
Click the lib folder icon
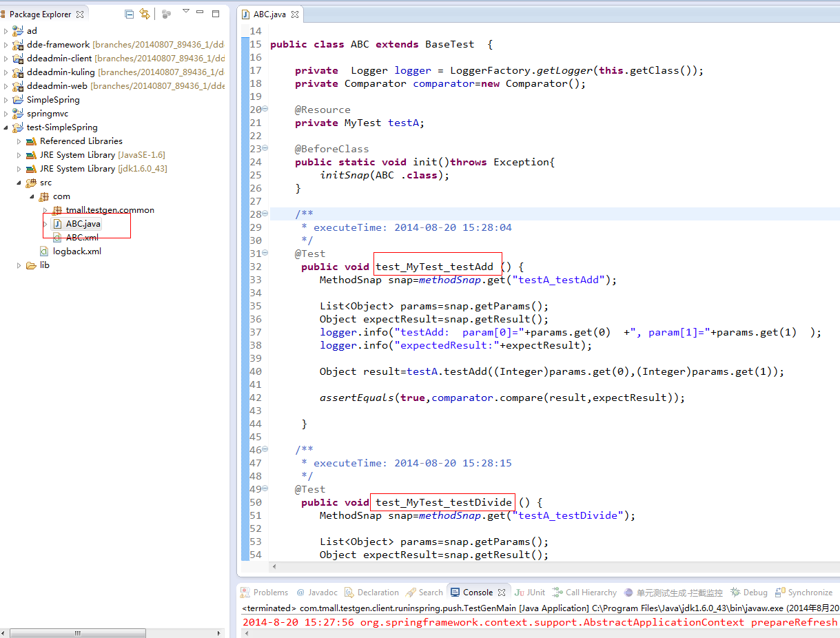click(x=31, y=265)
